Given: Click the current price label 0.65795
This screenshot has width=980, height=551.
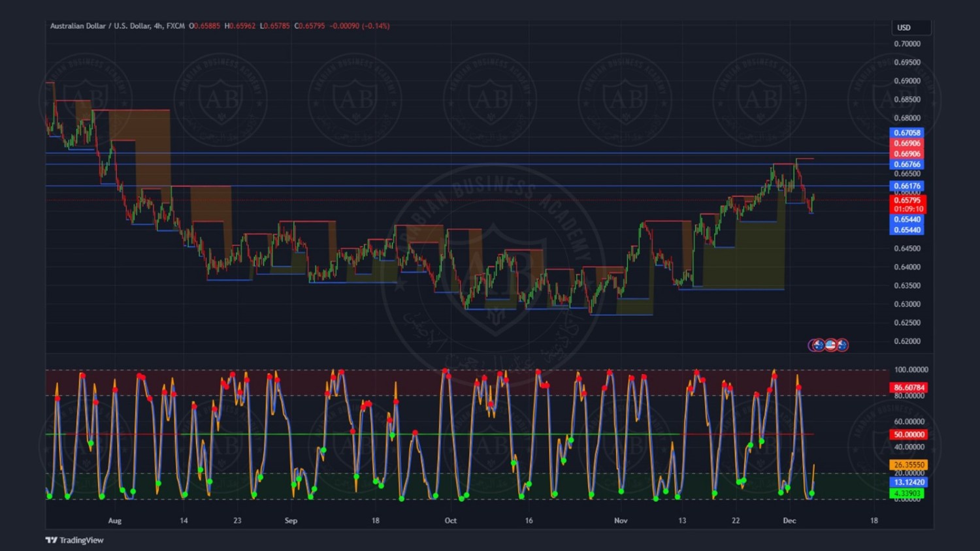Looking at the screenshot, I should pyautogui.click(x=907, y=200).
